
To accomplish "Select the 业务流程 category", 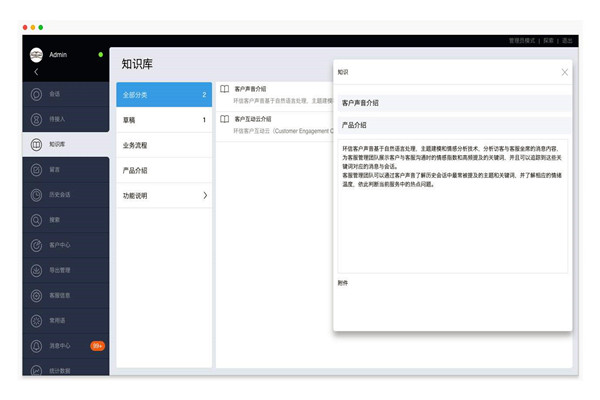I will pos(164,145).
